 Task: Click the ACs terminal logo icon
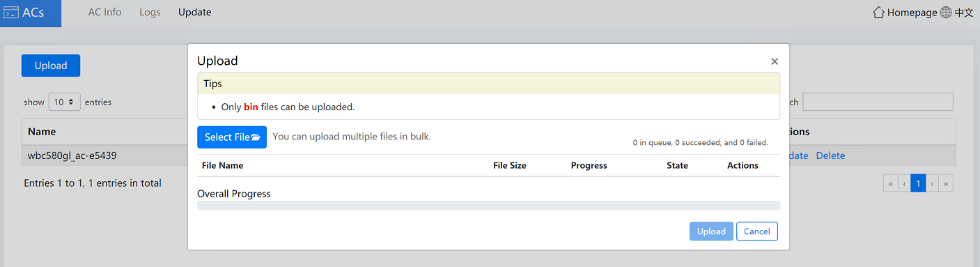coord(11,13)
